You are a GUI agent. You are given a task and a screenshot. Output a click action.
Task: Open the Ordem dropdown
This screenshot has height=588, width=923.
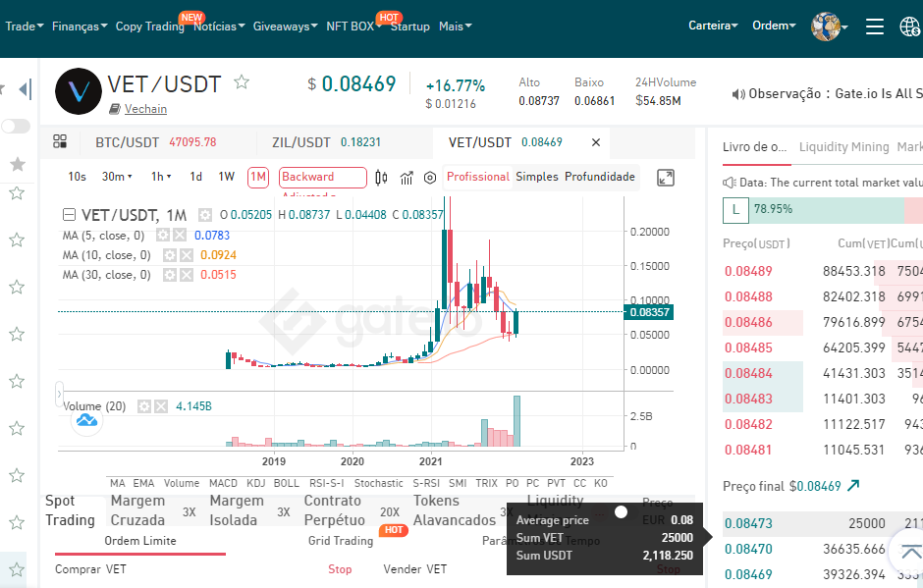[774, 26]
